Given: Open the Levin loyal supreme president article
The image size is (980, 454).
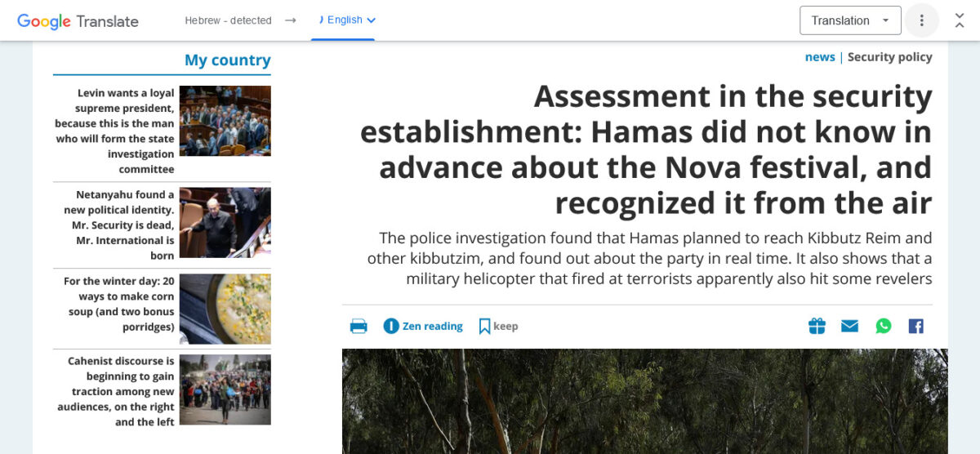Looking at the screenshot, I should click(115, 131).
